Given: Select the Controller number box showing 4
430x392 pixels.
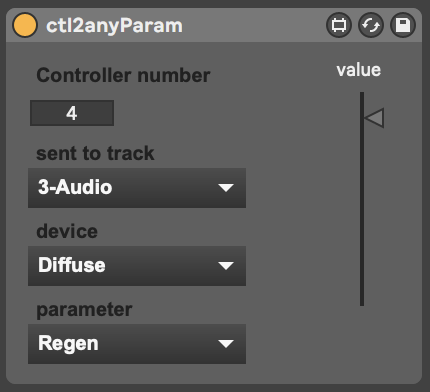Looking at the screenshot, I should pyautogui.click(x=72, y=113).
